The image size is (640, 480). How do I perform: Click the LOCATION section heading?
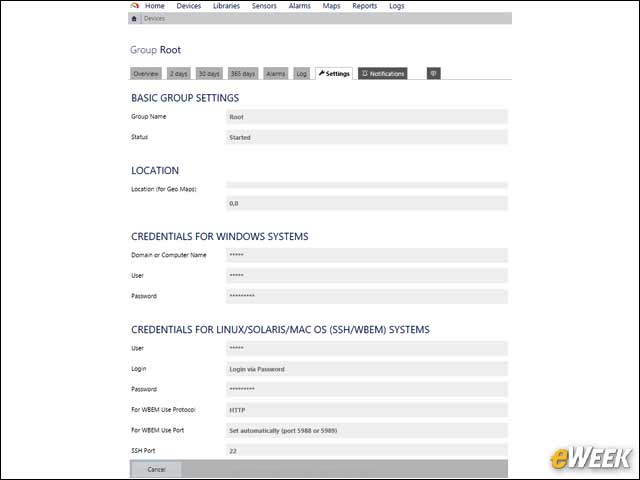(155, 171)
